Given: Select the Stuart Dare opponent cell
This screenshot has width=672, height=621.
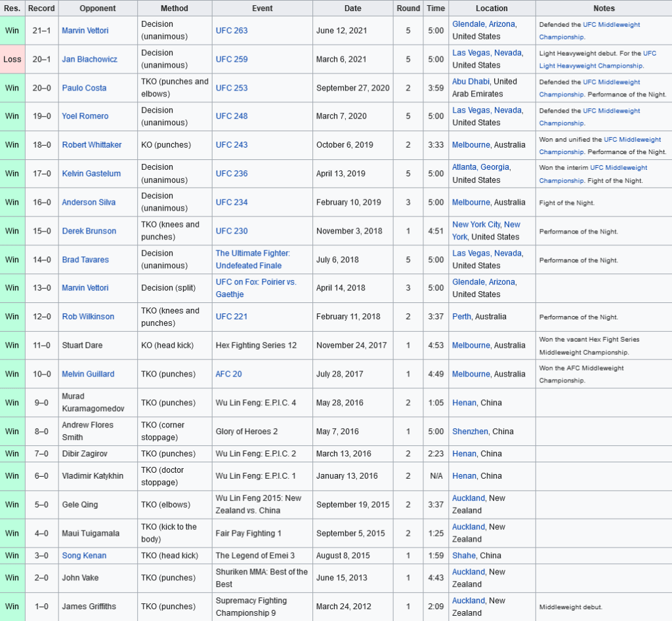Looking at the screenshot, I should 98,345.
